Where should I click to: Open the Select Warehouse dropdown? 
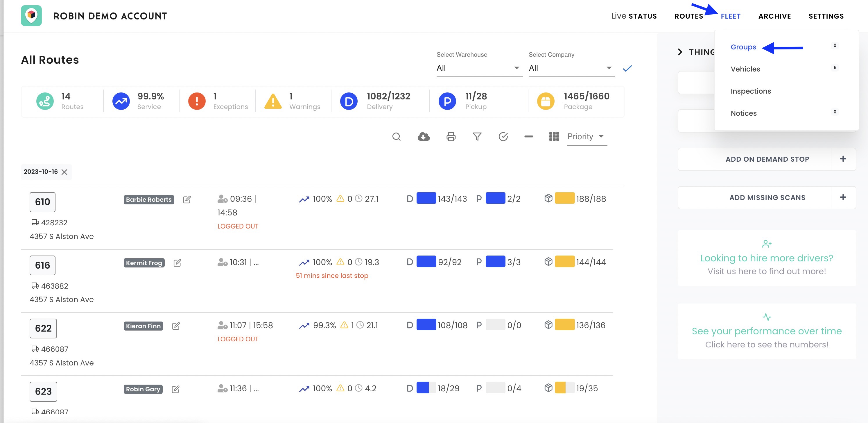click(478, 68)
